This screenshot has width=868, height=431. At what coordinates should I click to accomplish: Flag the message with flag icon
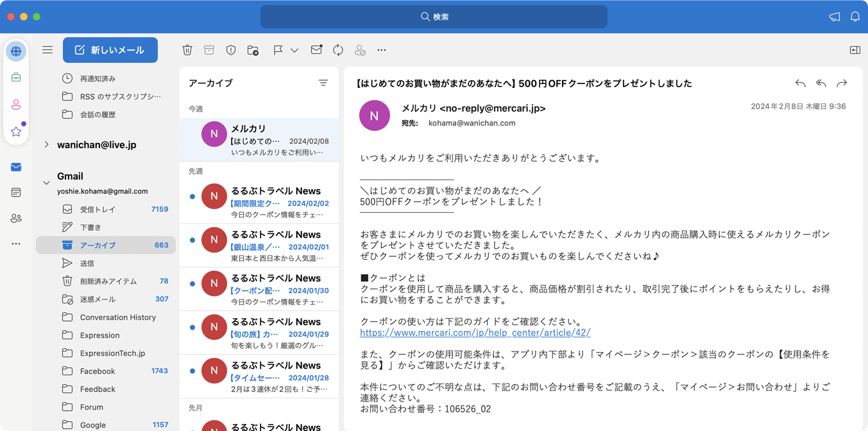coord(278,50)
